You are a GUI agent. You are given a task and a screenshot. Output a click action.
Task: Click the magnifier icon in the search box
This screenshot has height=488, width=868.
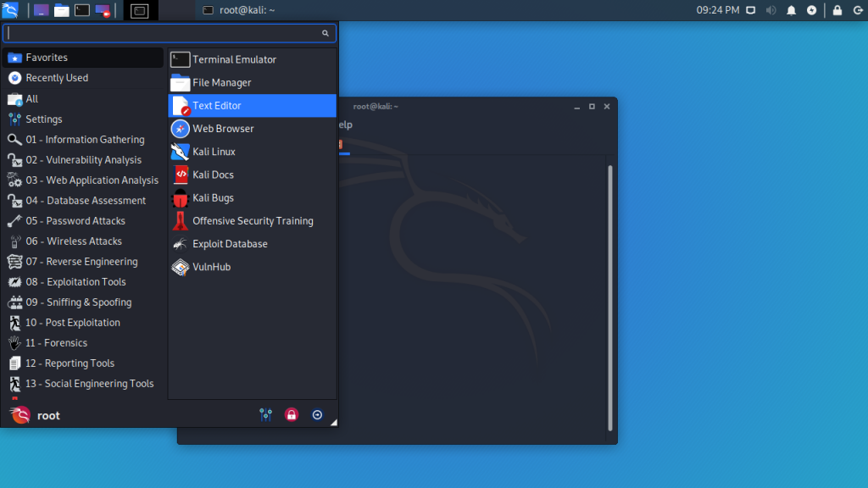click(x=325, y=33)
